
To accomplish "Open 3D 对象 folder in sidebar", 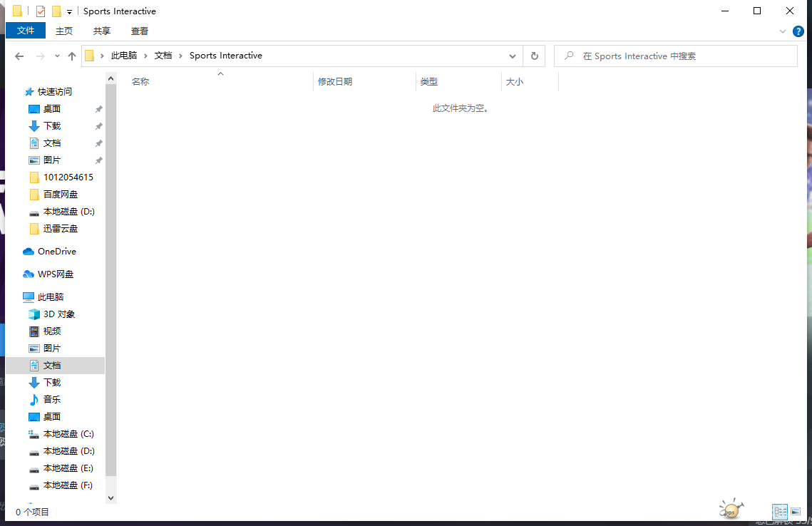I will click(58, 314).
